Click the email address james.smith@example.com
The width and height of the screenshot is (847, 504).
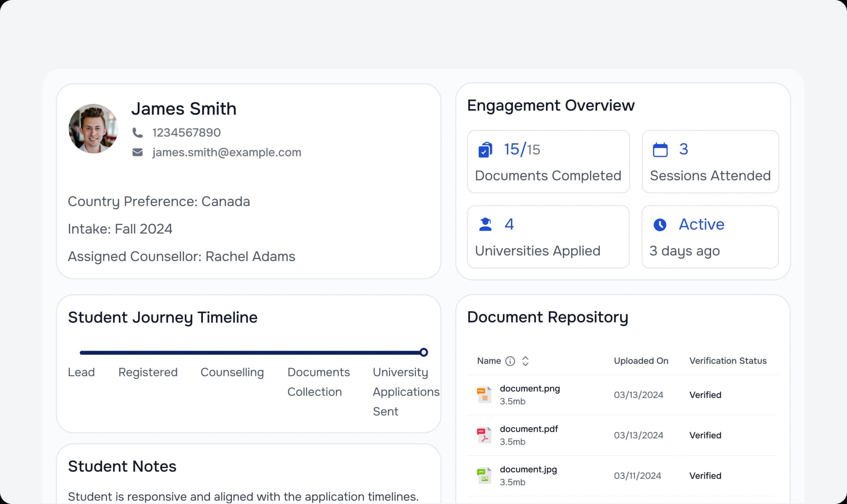227,152
